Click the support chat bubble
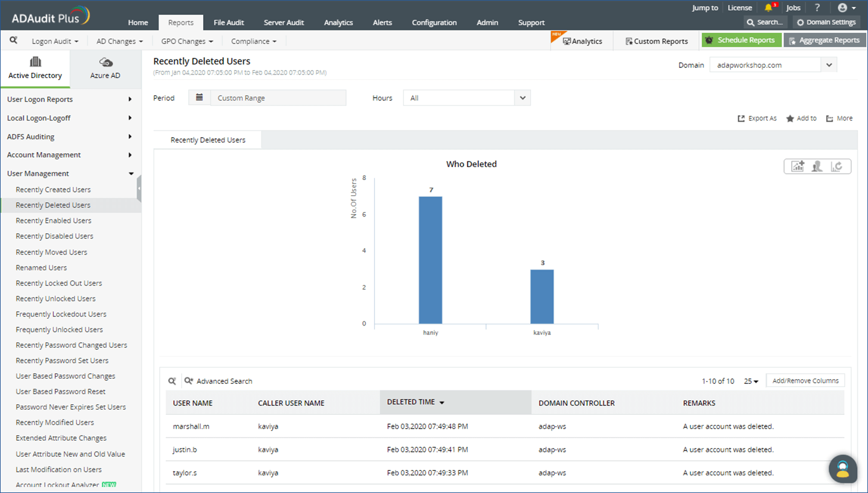The width and height of the screenshot is (868, 493). coord(842,469)
